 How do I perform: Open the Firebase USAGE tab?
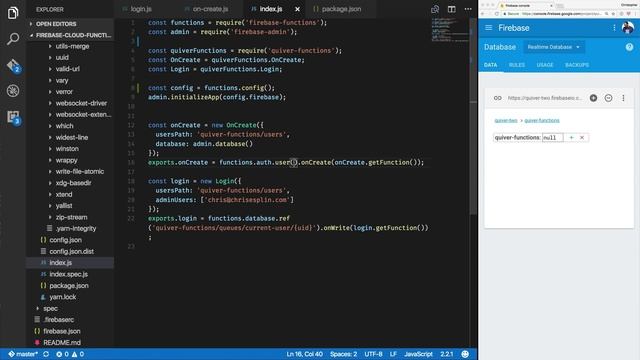coord(545,65)
